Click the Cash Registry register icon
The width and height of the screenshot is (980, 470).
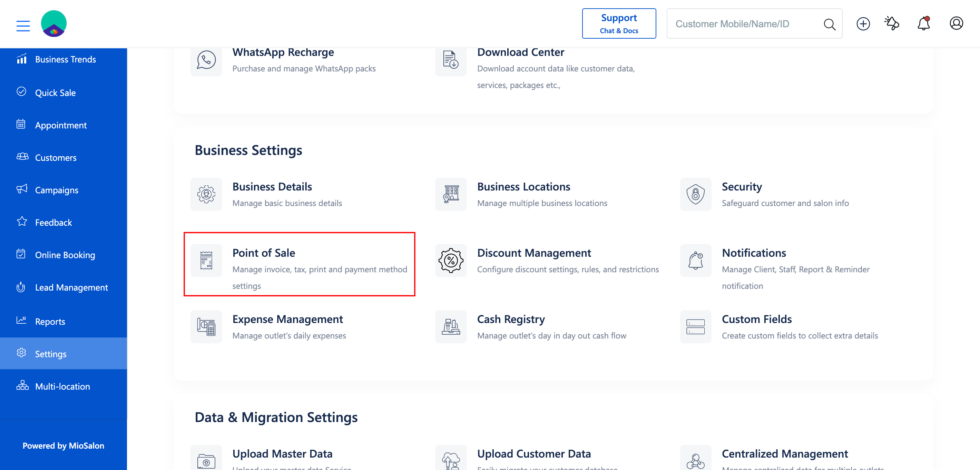pyautogui.click(x=451, y=326)
